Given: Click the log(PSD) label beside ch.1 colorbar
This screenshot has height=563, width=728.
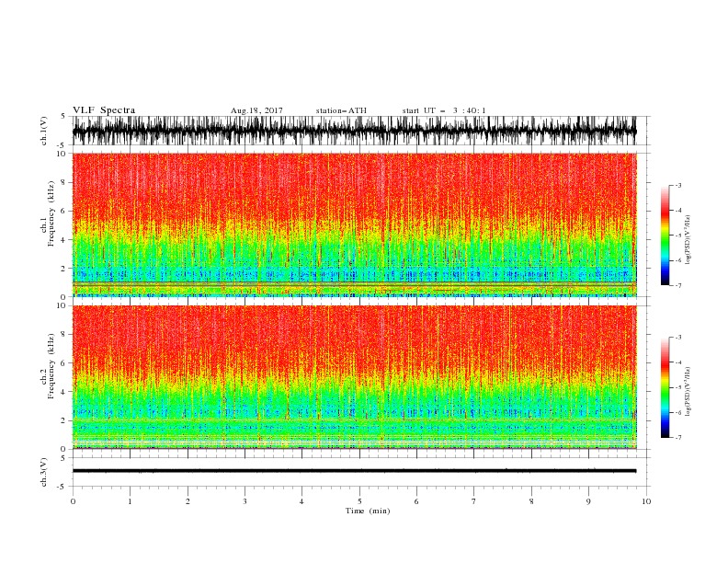Looking at the screenshot, I should click(x=688, y=240).
